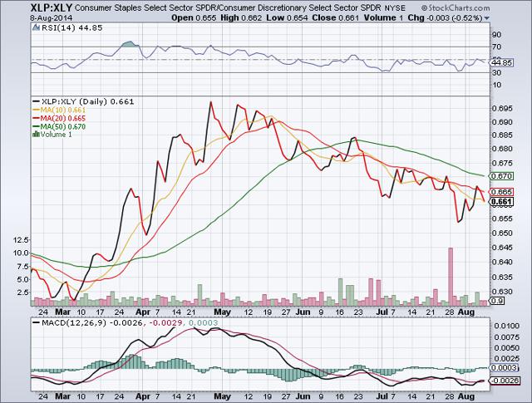Click the Chg -0.003 (-0.52%) value
The width and height of the screenshot is (532, 403).
(445, 17)
